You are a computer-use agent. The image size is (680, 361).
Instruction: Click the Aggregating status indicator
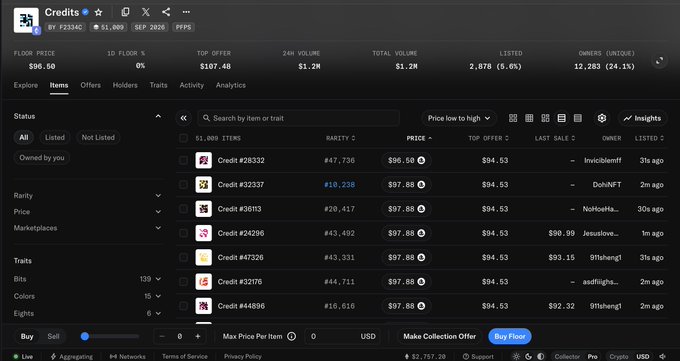pos(72,356)
